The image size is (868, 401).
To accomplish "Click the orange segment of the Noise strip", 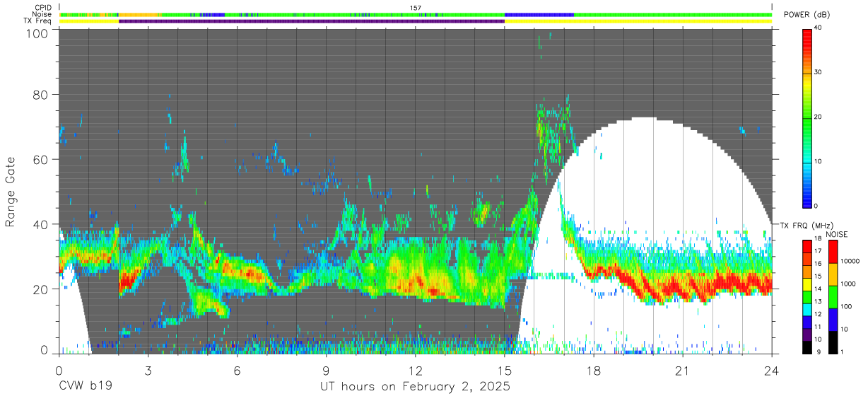I will [x=139, y=14].
